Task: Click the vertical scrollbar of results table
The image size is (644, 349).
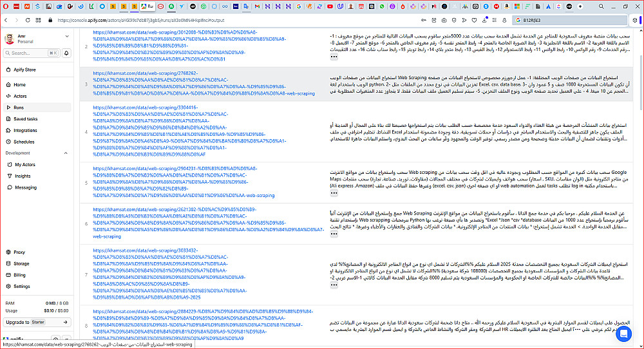Action: coord(640,82)
